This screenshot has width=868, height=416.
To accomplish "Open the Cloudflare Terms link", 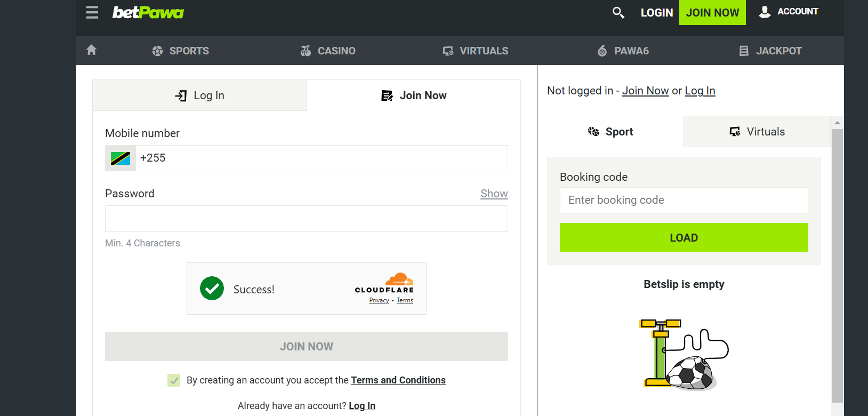I will (x=405, y=300).
